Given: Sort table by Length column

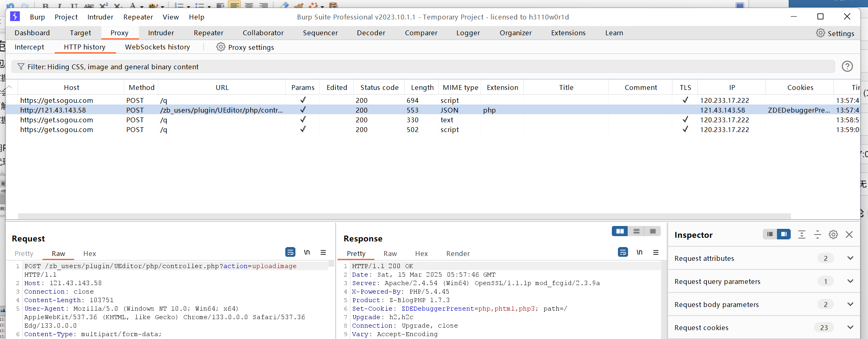Looking at the screenshot, I should 422,87.
